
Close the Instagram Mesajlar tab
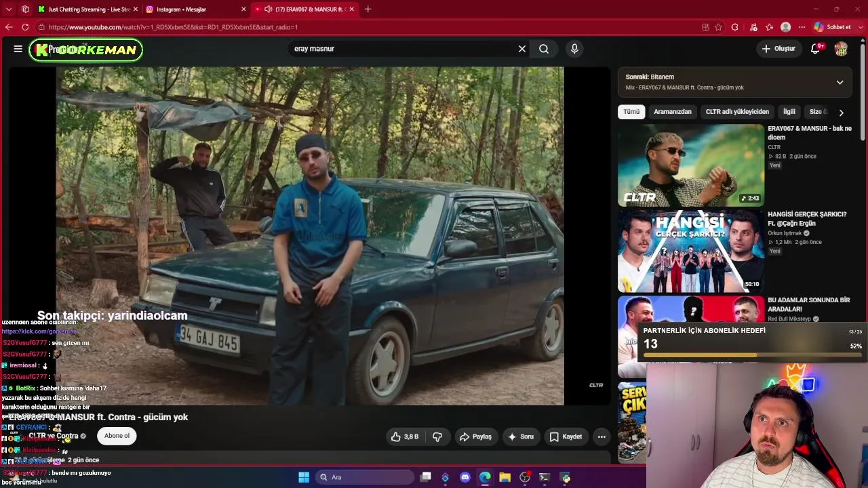click(x=243, y=9)
